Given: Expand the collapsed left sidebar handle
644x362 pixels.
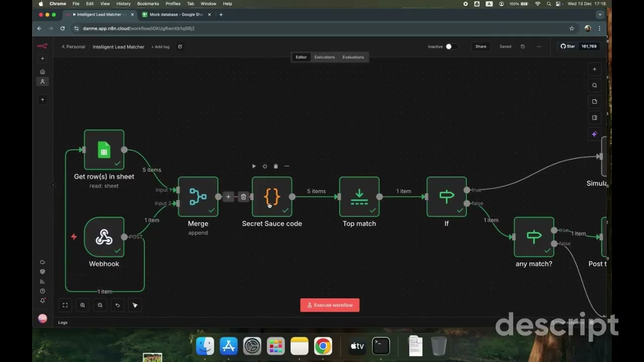Looking at the screenshot, I should click(x=53, y=185).
